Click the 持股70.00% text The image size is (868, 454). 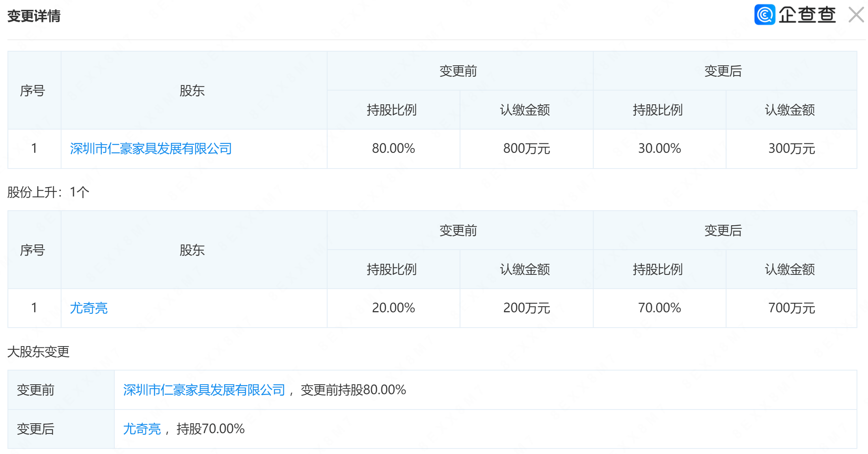click(x=210, y=429)
